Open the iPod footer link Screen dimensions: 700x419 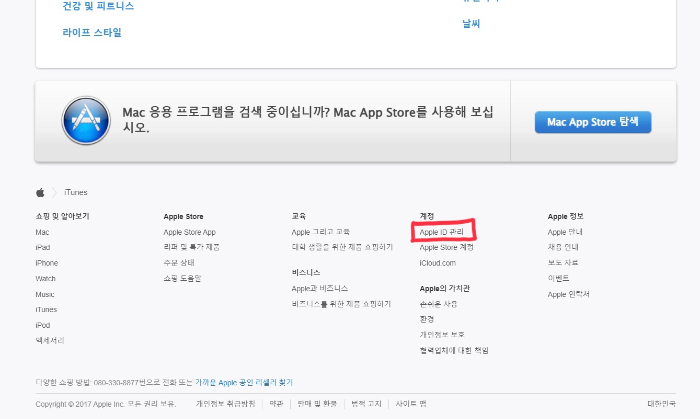tap(43, 325)
